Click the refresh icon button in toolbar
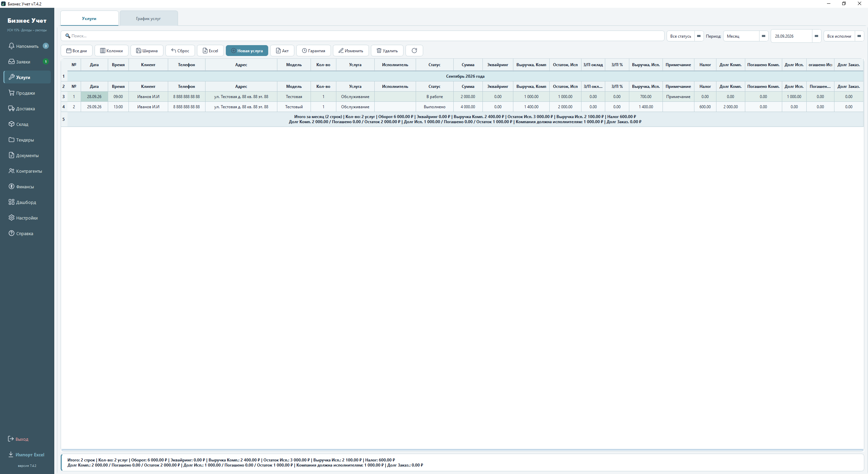Viewport: 868px width, 474px height. [x=414, y=51]
